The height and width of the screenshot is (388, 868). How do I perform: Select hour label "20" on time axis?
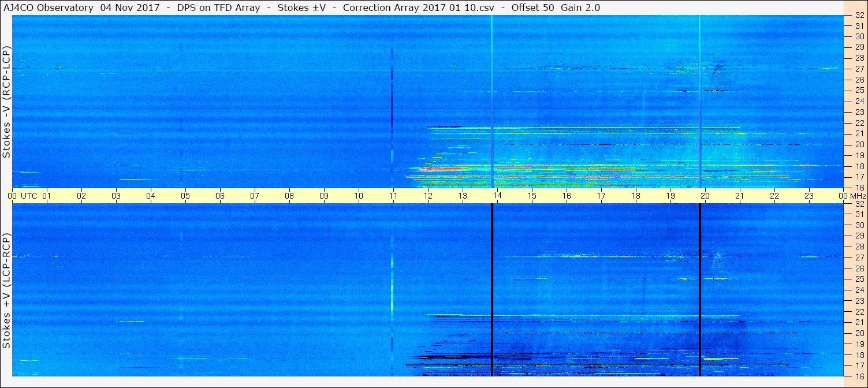tap(705, 196)
